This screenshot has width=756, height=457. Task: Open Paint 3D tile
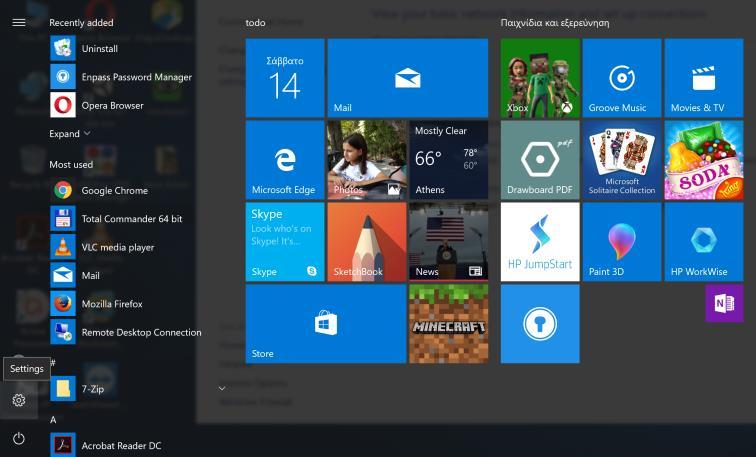[622, 242]
